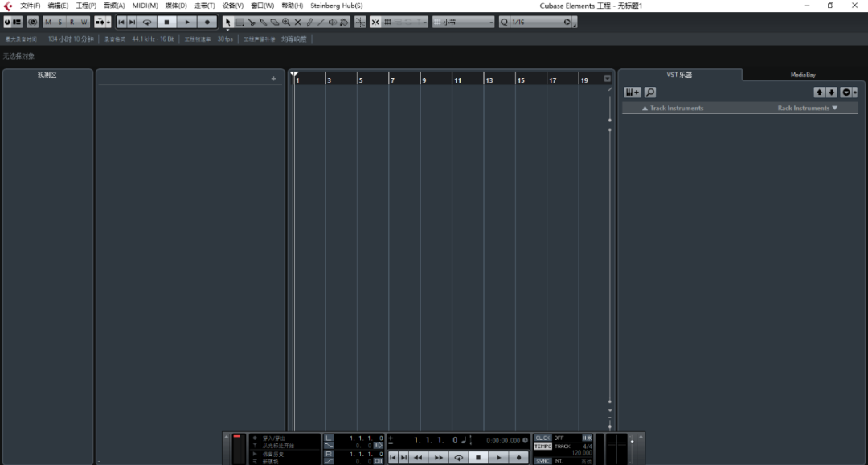Screen dimensions: 868x465
Task: Select the Glue tool in toolbar
Action: [x=263, y=23]
